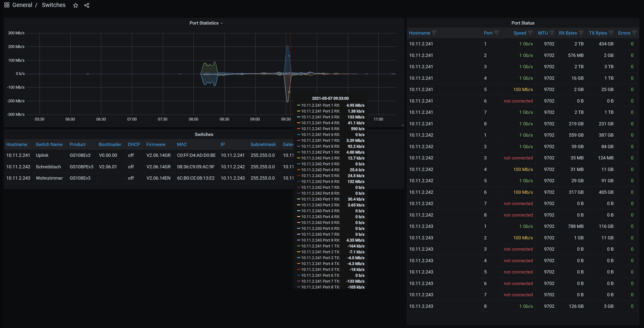Filter the MTU column

click(x=552, y=33)
